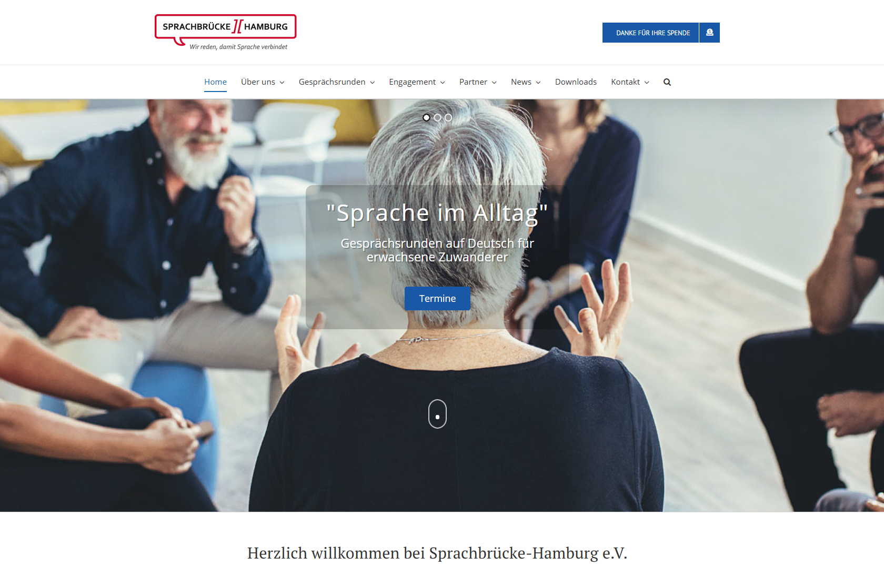Click the donation icon beside the Spende button

tap(709, 33)
